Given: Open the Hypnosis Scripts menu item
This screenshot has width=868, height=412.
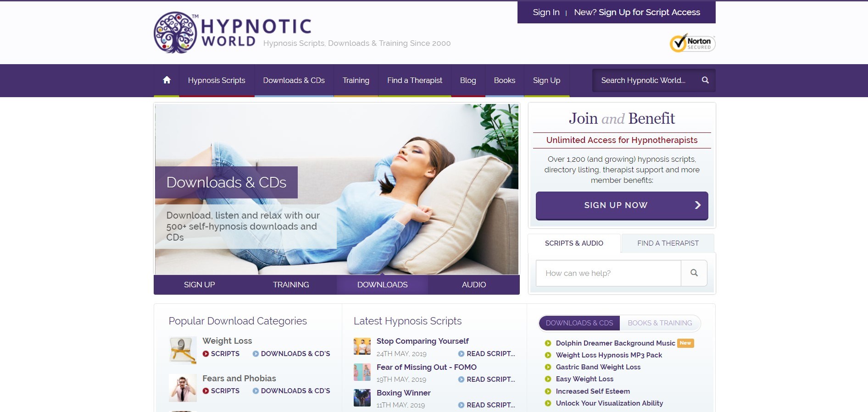Looking at the screenshot, I should [217, 80].
